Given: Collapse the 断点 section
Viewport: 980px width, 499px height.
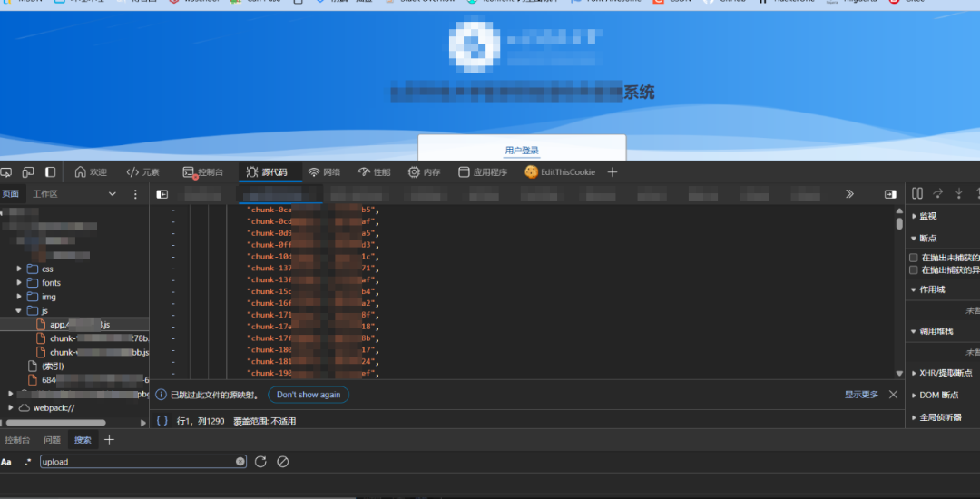Looking at the screenshot, I should [915, 239].
